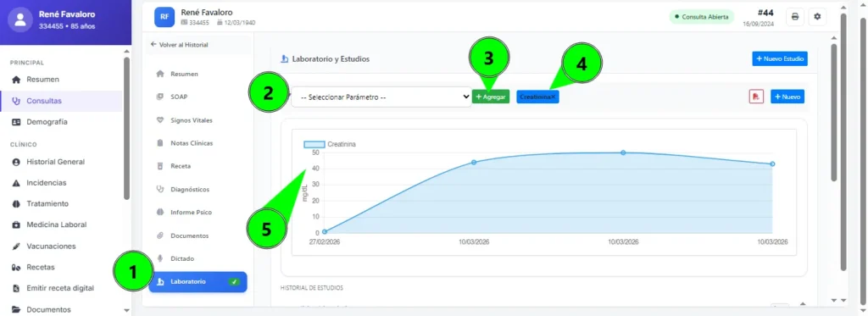Click the blue Nuevo button
This screenshot has width=868, height=316.
pos(787,97)
